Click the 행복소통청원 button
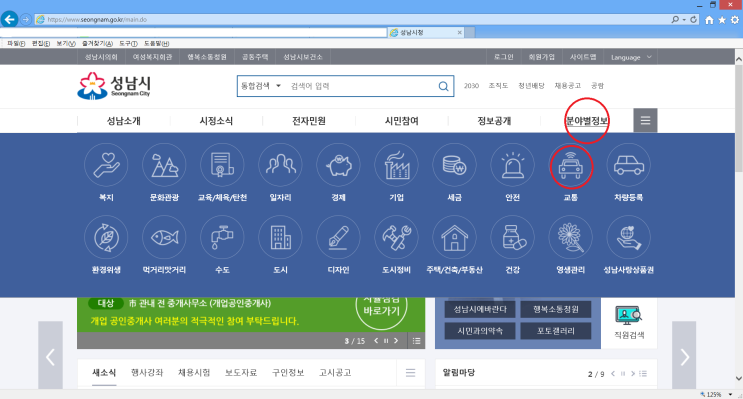 556,309
